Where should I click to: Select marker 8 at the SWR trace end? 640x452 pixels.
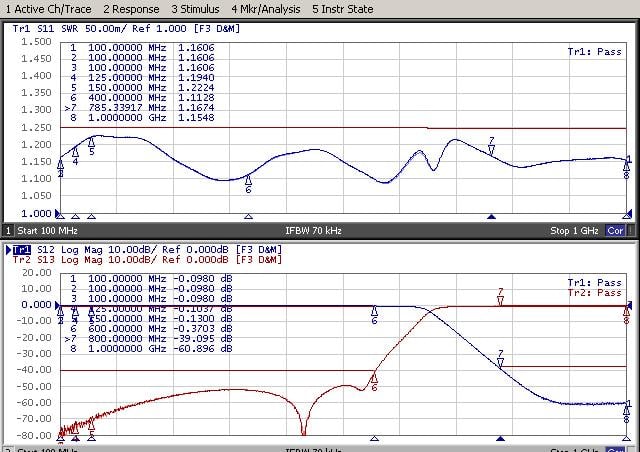point(626,169)
